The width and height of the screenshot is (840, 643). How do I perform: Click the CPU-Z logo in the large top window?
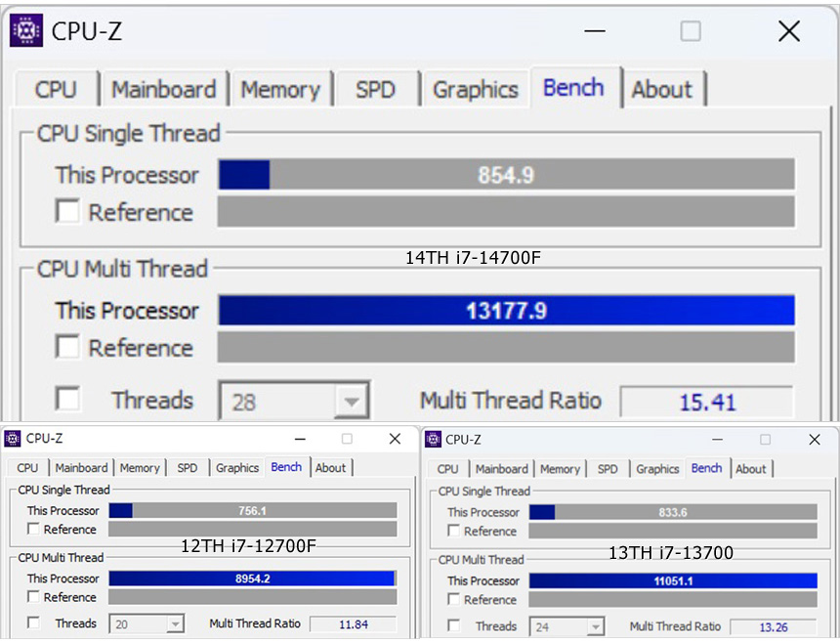[x=26, y=30]
